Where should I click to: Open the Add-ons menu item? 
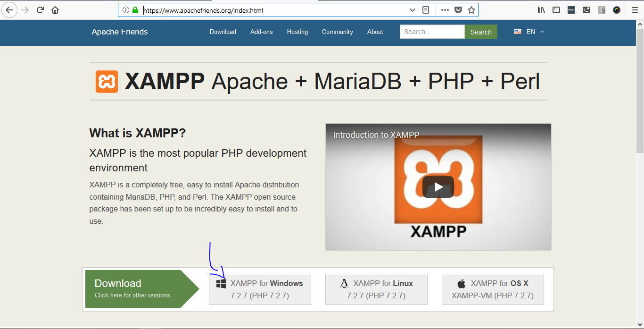pyautogui.click(x=262, y=32)
